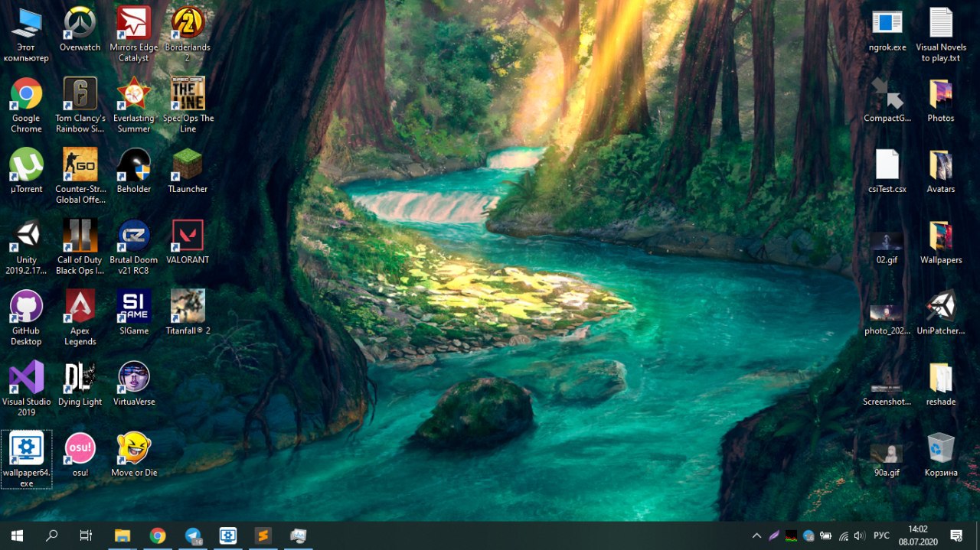Select the Titanfall 2 shortcut
980x550 pixels.
pyautogui.click(x=188, y=312)
